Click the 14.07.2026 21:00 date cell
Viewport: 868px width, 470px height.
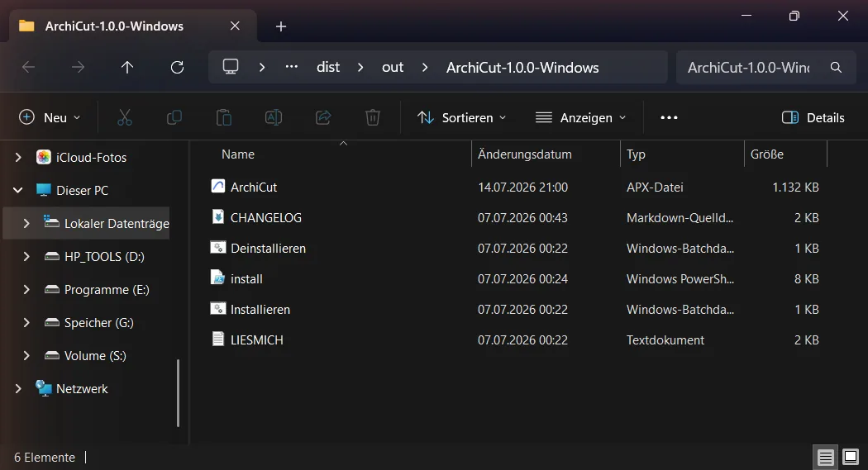pyautogui.click(x=522, y=187)
